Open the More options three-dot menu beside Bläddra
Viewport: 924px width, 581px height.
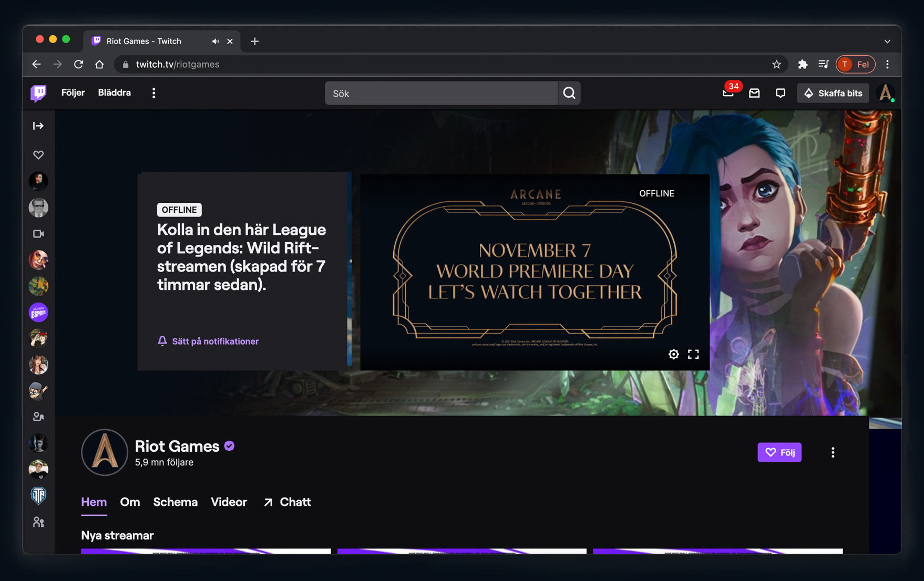[153, 92]
